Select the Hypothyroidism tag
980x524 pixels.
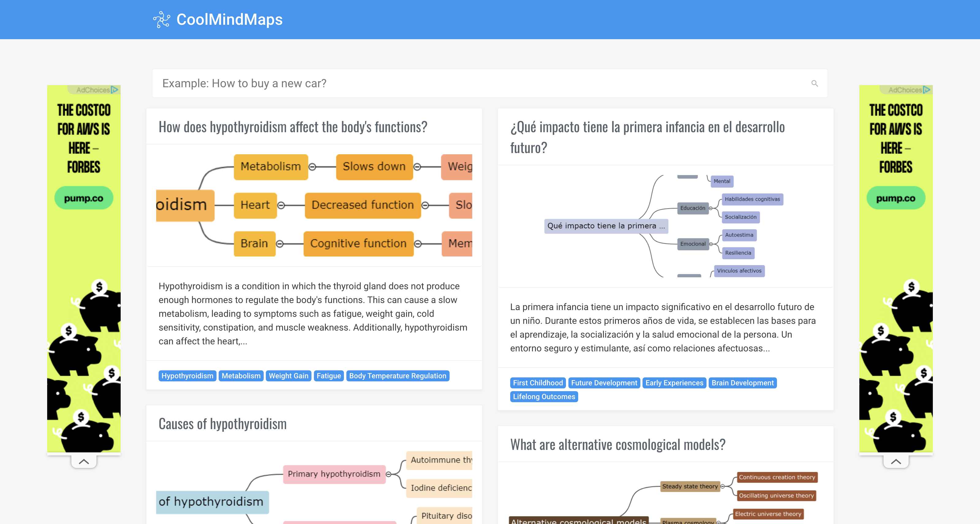187,376
